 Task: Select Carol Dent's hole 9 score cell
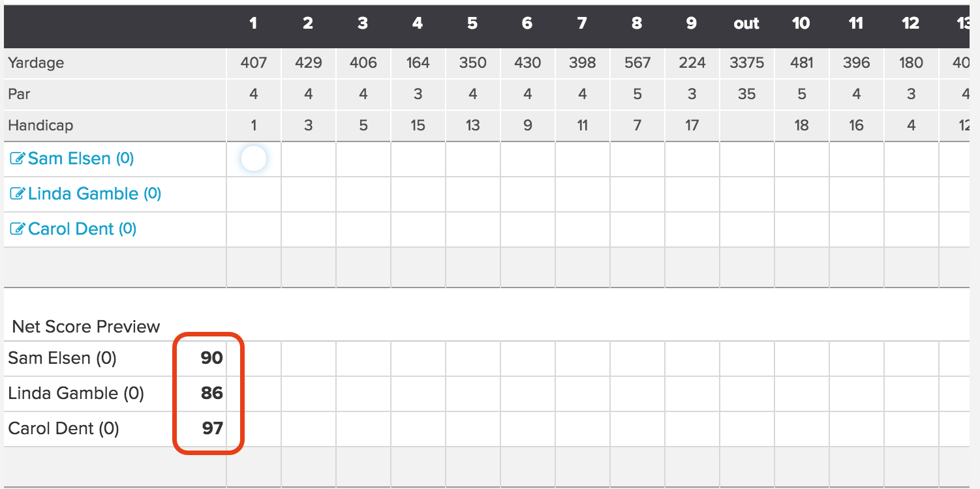692,229
